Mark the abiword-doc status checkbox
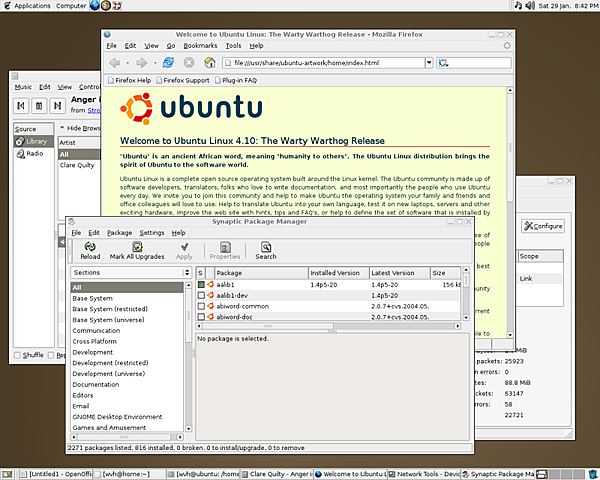Image resolution: width=600 pixels, height=480 pixels. (201, 317)
